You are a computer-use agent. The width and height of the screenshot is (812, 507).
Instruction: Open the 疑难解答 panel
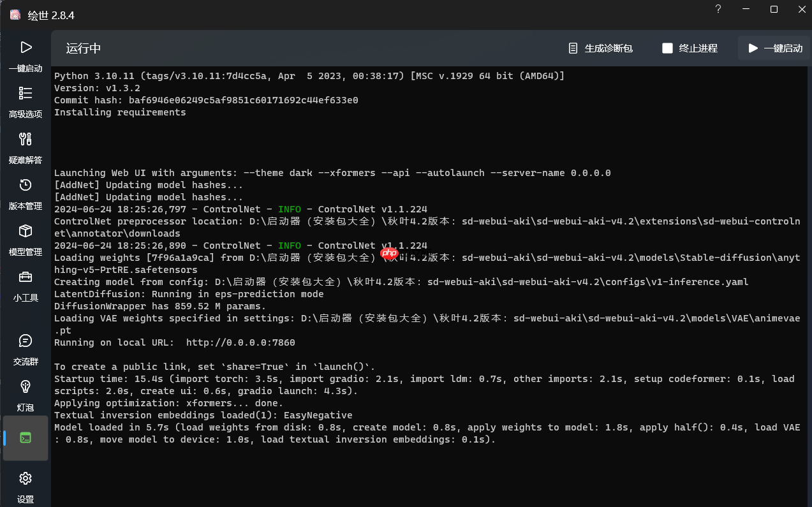pyautogui.click(x=26, y=147)
